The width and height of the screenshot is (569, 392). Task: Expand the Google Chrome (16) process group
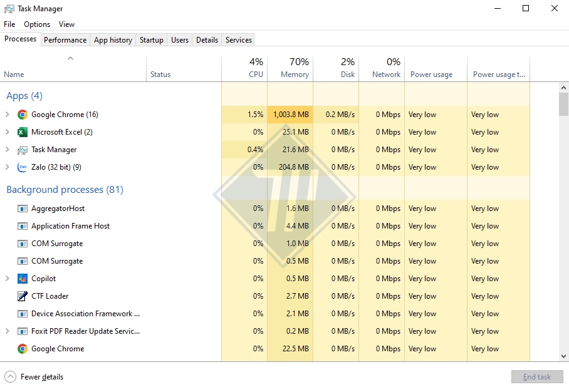point(8,115)
